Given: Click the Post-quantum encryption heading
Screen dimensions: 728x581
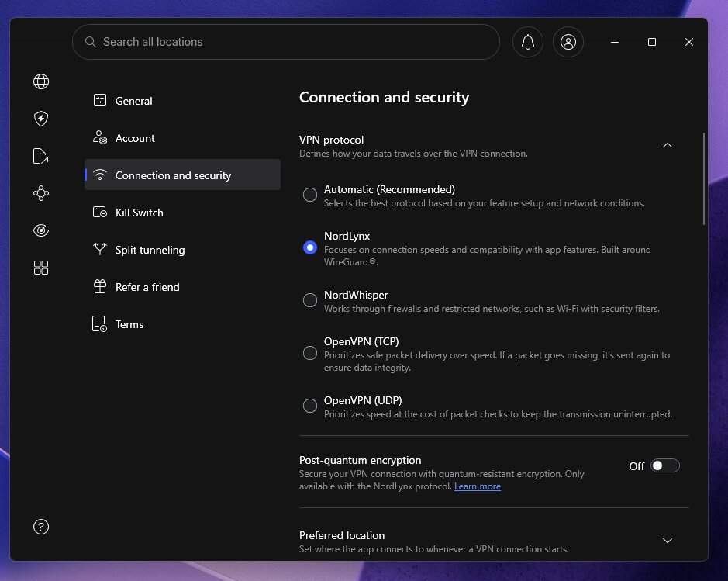Looking at the screenshot, I should 360,460.
